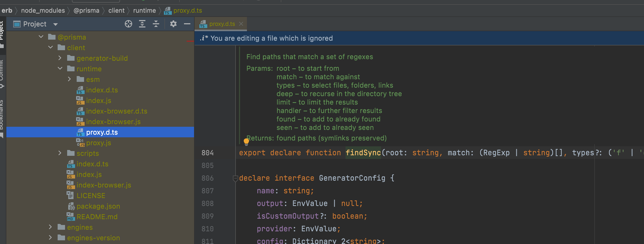Click node_modules in the breadcrumb bar
This screenshot has height=244, width=644.
[43, 11]
